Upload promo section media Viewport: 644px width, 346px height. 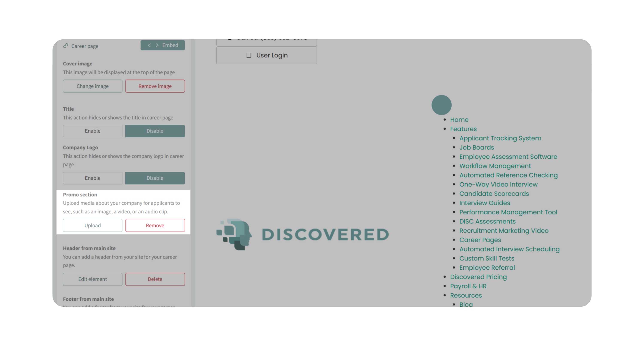(93, 225)
